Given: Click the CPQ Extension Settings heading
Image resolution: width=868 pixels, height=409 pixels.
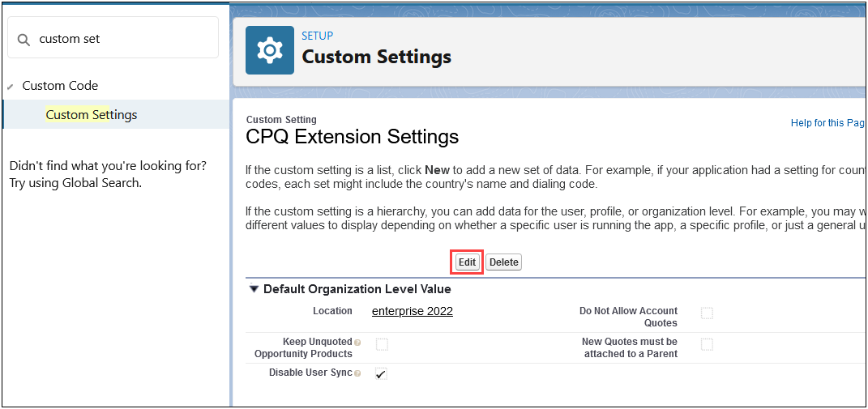Looking at the screenshot, I should (352, 138).
